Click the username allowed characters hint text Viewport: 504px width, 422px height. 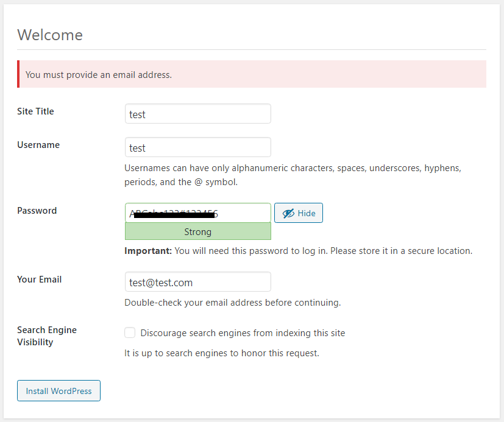297,175
